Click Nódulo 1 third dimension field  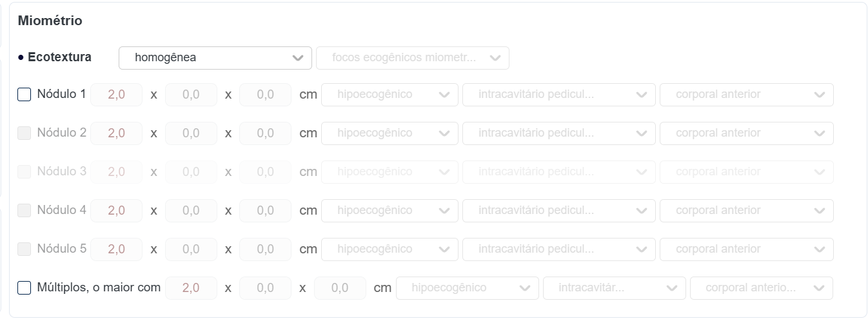click(265, 95)
